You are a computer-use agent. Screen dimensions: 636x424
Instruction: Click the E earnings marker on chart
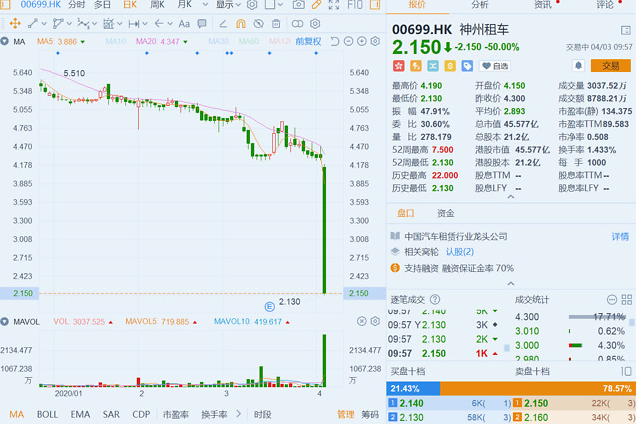point(269,307)
